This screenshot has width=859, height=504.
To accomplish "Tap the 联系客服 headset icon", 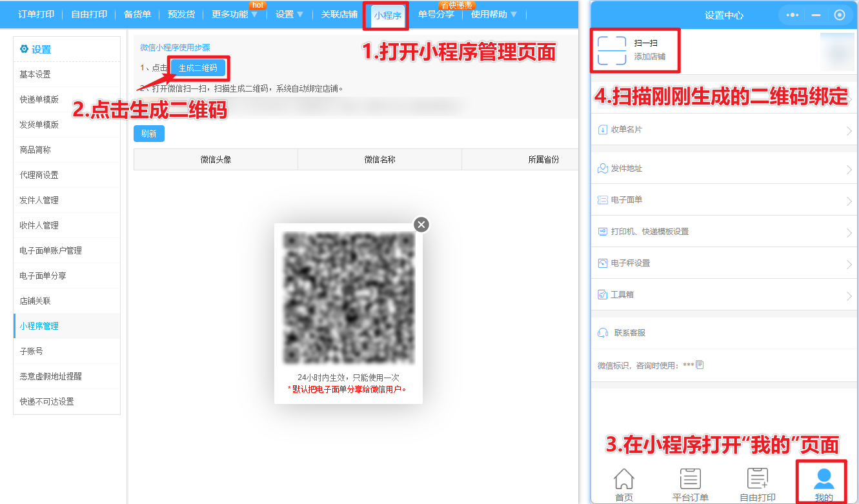I will pos(603,333).
